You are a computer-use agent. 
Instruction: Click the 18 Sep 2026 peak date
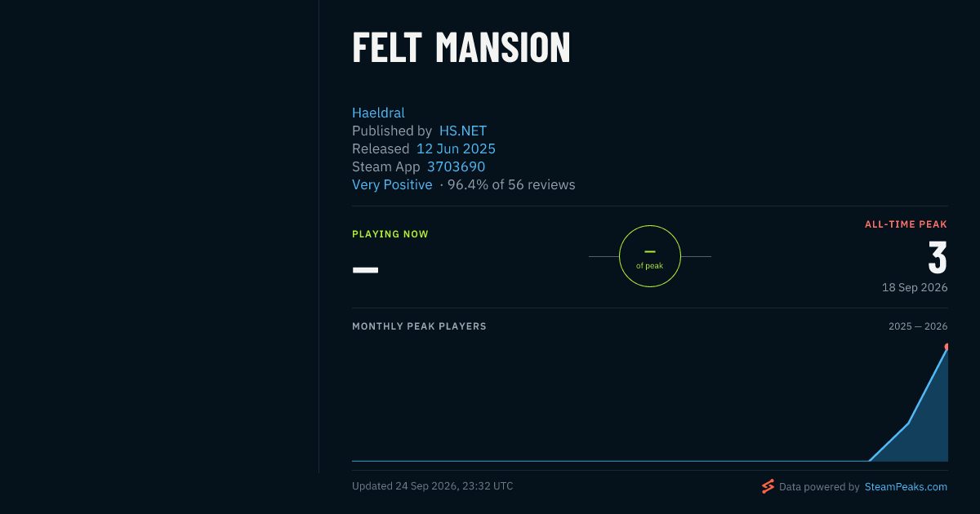915,287
